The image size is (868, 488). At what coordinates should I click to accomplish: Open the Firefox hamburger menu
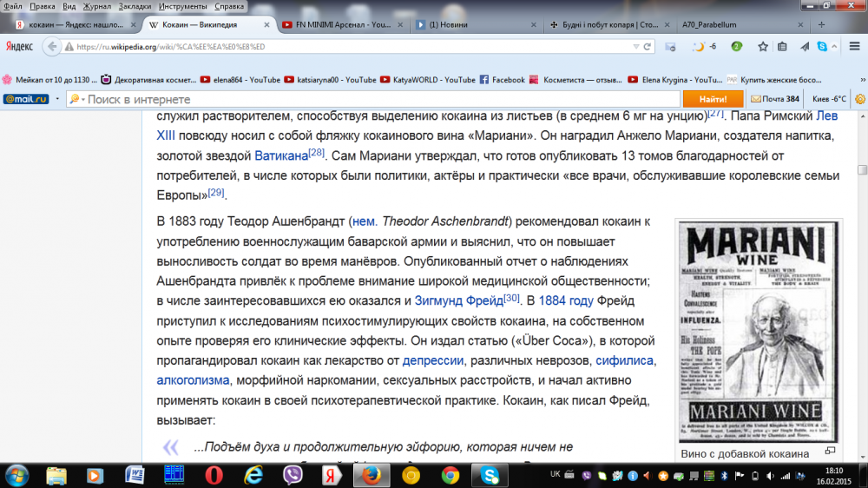855,46
